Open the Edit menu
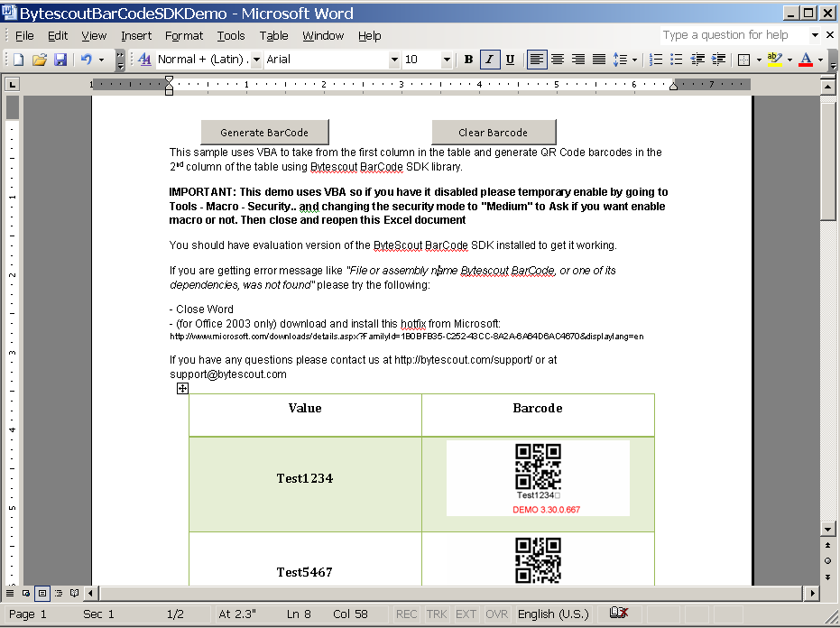This screenshot has width=840, height=628. (x=58, y=36)
